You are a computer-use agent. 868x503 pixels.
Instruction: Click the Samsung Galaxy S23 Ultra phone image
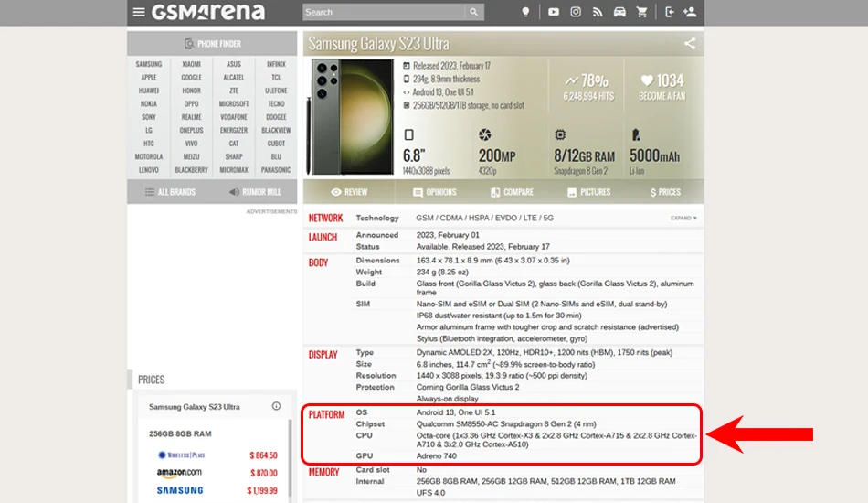pos(351,117)
